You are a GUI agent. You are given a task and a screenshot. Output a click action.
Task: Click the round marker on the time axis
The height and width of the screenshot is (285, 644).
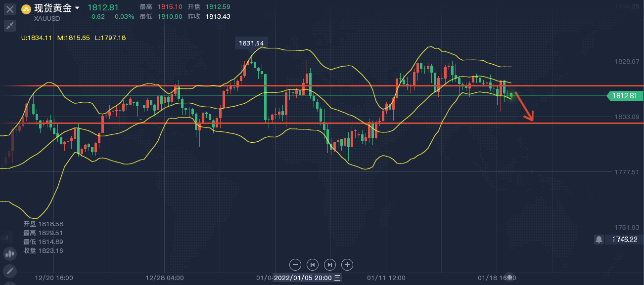(511, 278)
